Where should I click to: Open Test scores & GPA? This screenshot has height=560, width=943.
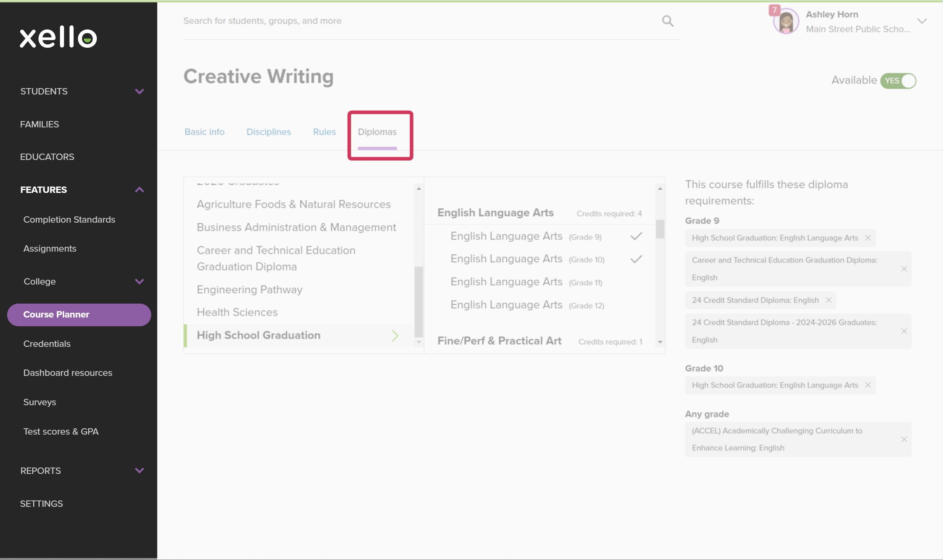[x=61, y=431]
